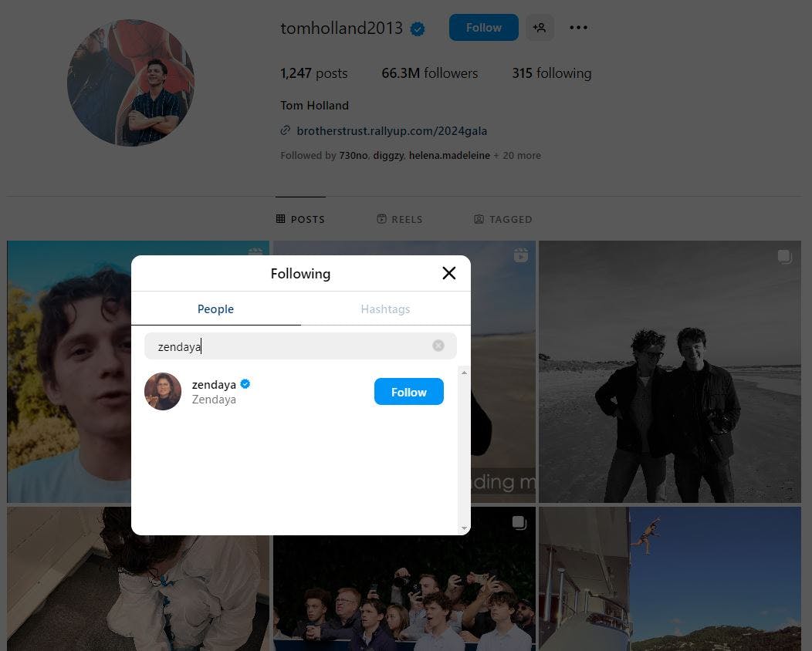Screen dimensions: 812x651
Task: Follow the tomholland2013 profile
Action: (x=483, y=28)
